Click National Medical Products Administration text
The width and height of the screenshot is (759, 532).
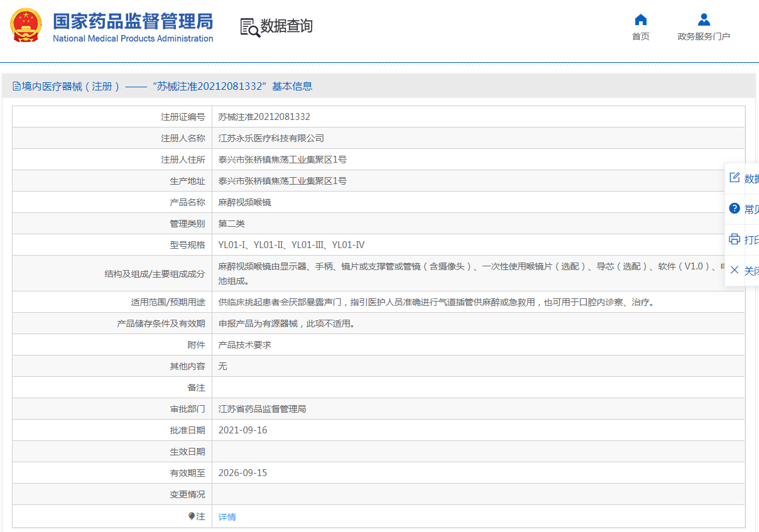(133, 38)
